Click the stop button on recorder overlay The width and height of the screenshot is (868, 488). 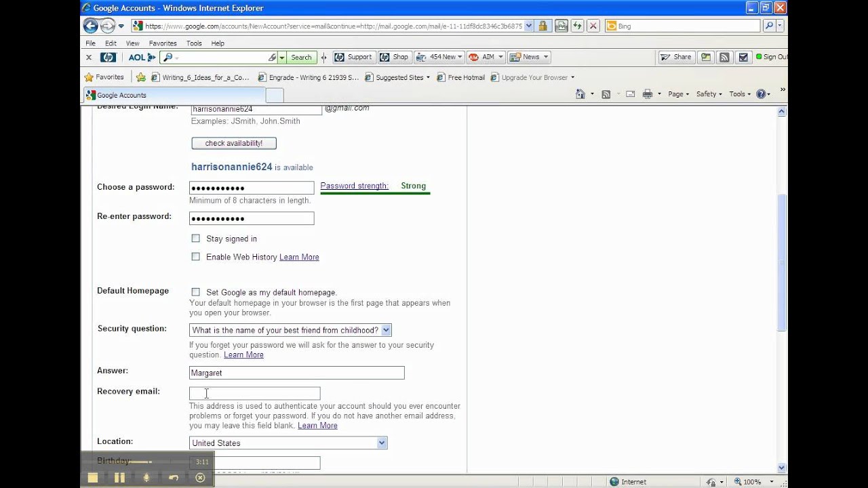[x=93, y=478]
